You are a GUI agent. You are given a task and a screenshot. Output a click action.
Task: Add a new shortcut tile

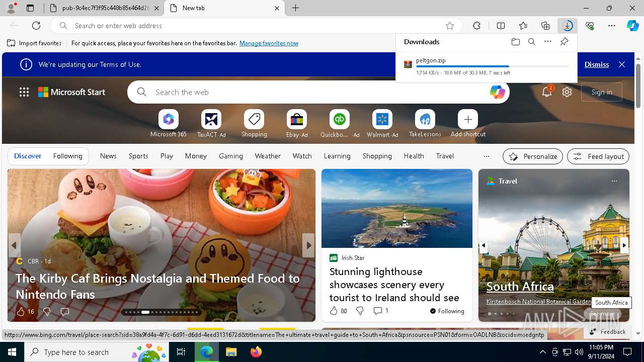click(468, 124)
